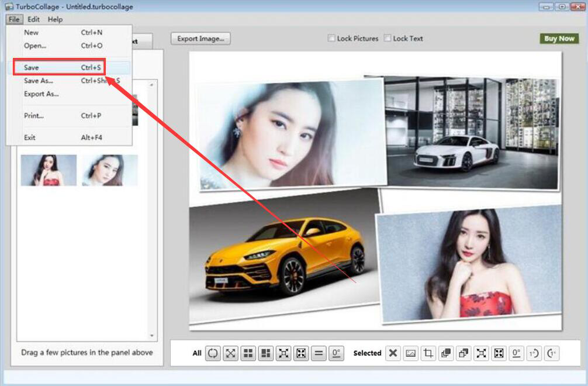Image resolution: width=588 pixels, height=386 pixels.
Task: Toggle the Lock Text checkbox
Action: click(388, 39)
